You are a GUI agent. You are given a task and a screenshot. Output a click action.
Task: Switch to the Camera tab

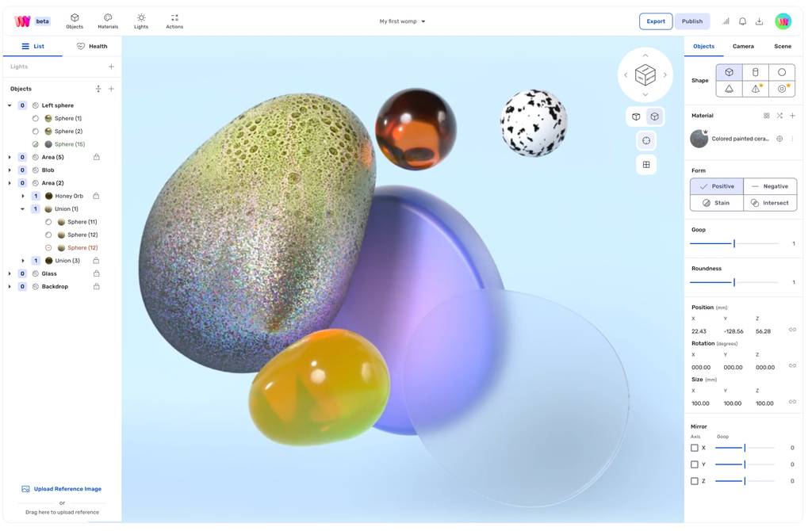coord(743,46)
